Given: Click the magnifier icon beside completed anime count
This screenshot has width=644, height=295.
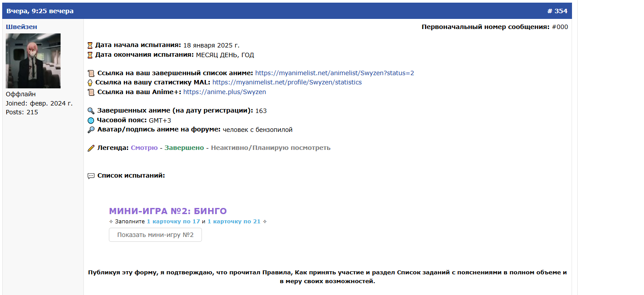Looking at the screenshot, I should 91,111.
